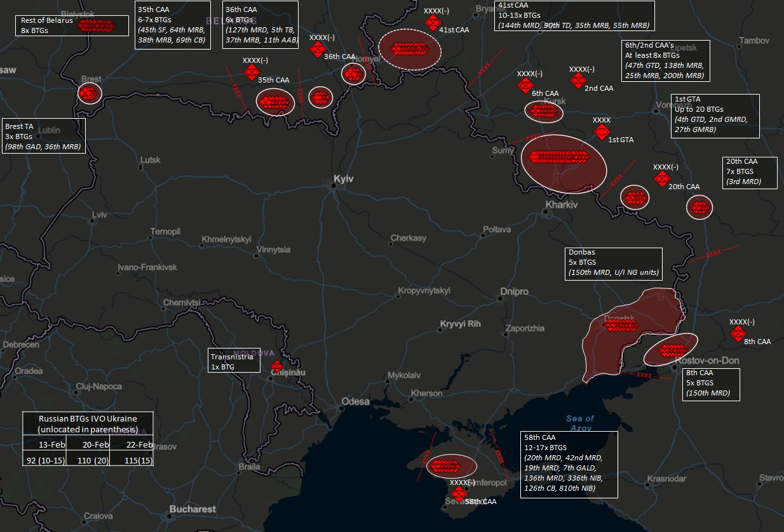Click the 8th CAA headquarters diamond icon
Image resolution: width=784 pixels, height=532 pixels.
tap(738, 334)
